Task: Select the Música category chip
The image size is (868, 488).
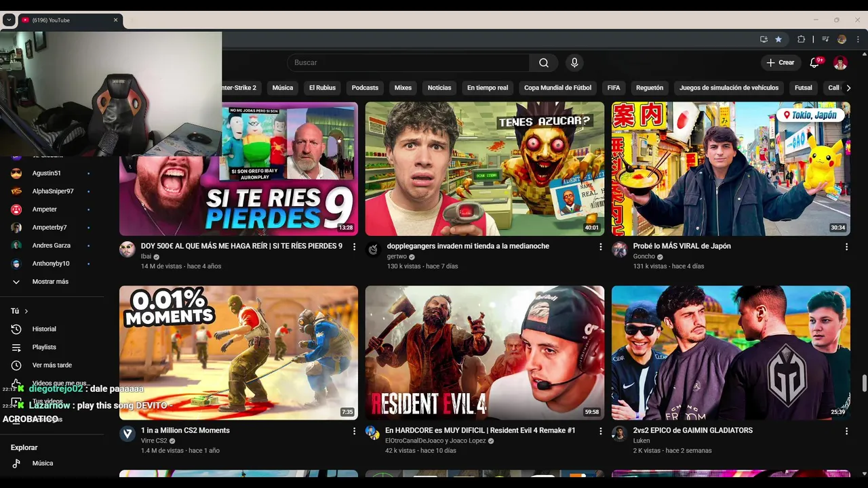Action: pyautogui.click(x=283, y=87)
